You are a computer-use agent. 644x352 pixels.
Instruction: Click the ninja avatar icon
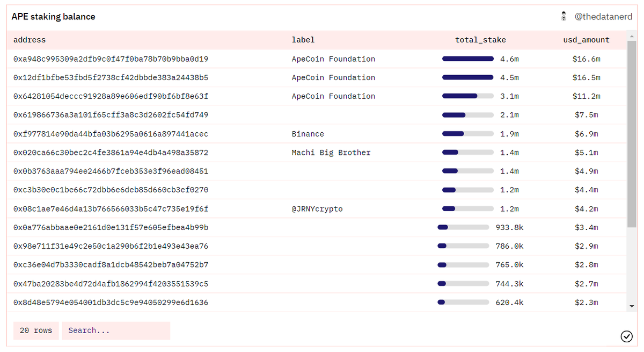[x=563, y=16]
